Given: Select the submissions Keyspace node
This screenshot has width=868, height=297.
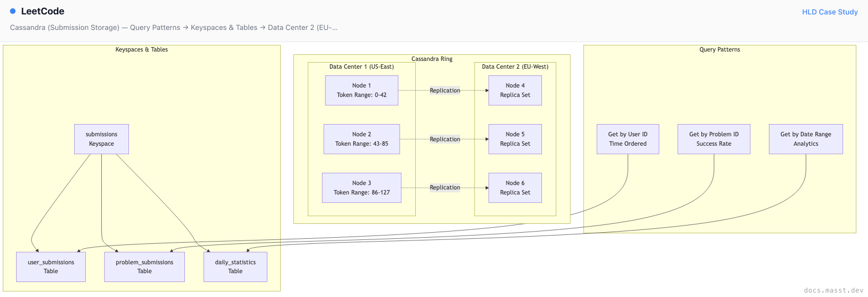Looking at the screenshot, I should [101, 139].
